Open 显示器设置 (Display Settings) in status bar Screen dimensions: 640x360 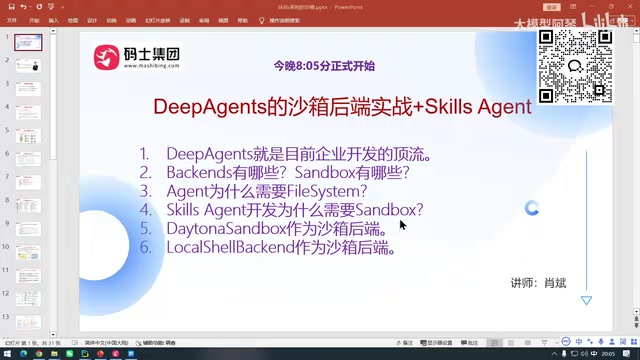click(x=436, y=343)
